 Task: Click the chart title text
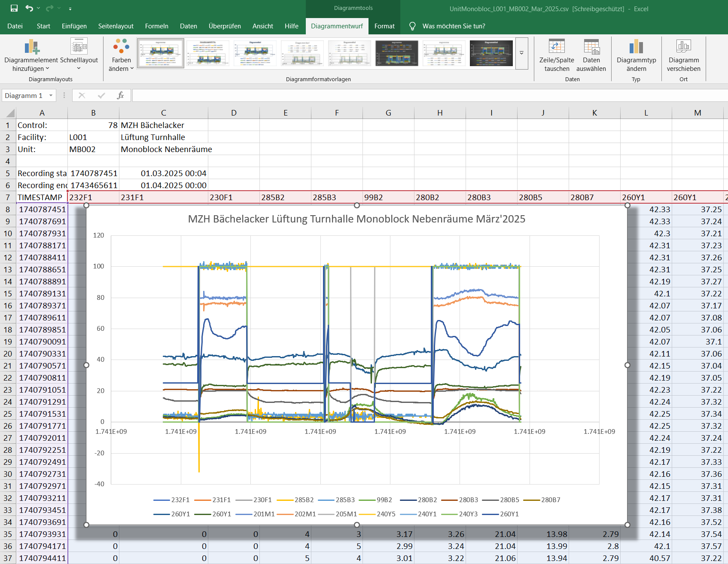356,219
